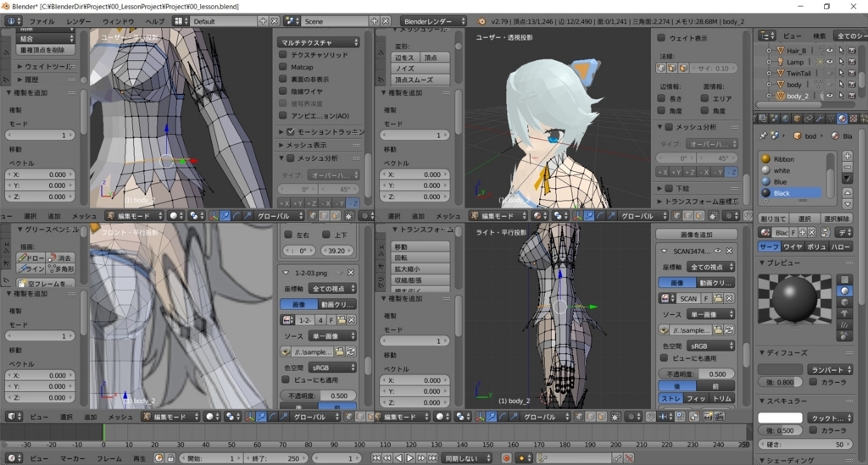
Task: Toggle visibility eye of SCAN3474 background image
Action: (x=718, y=251)
